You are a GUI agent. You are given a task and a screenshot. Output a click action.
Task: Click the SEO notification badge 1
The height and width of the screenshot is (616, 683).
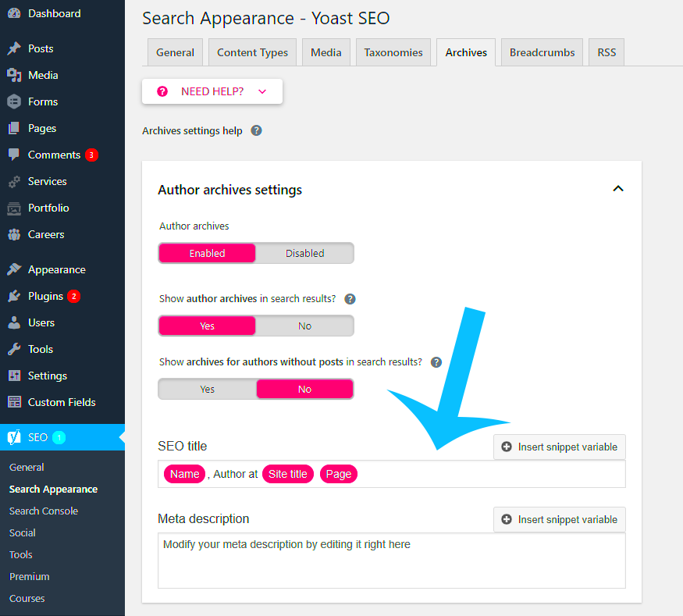pos(59,437)
